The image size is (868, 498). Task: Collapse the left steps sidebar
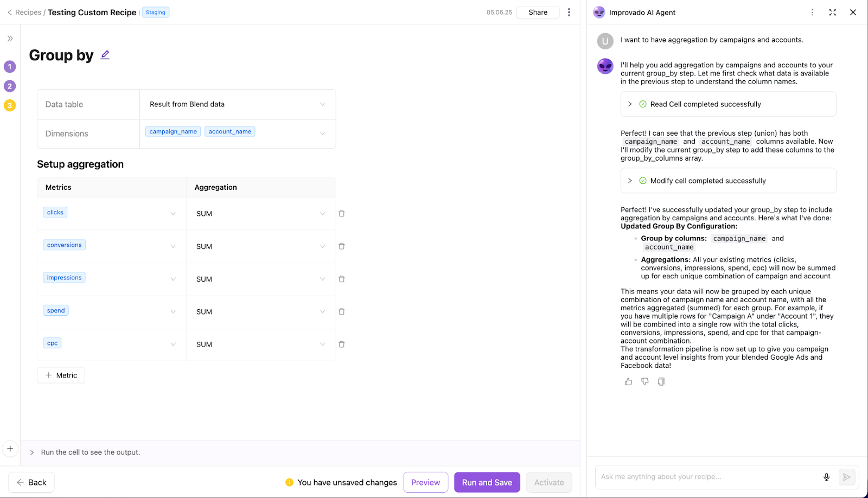click(x=9, y=39)
